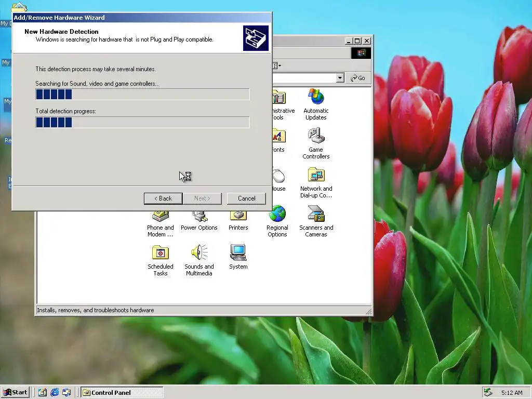Screen dimensions: 532x399
Task: Click Show Desktop in Quick Launch
Action: [x=43, y=393]
